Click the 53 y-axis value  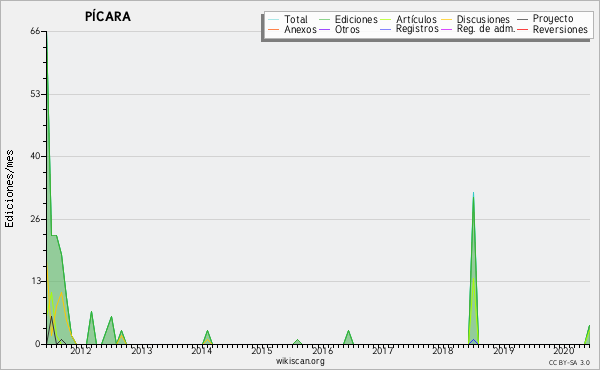(x=35, y=94)
